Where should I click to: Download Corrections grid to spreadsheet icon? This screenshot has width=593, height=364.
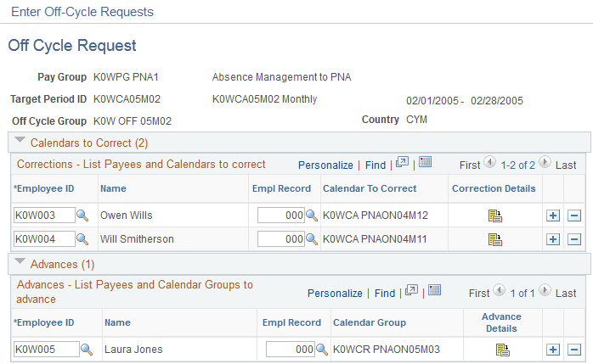tap(425, 162)
